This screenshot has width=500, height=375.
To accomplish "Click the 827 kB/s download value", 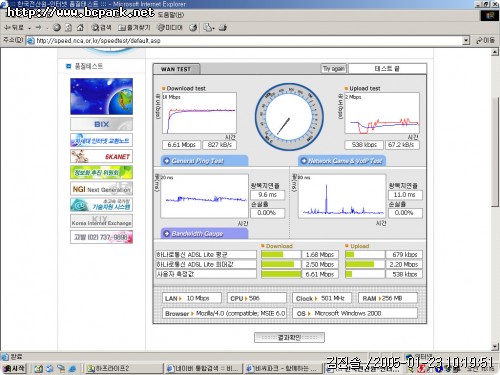I will (219, 145).
